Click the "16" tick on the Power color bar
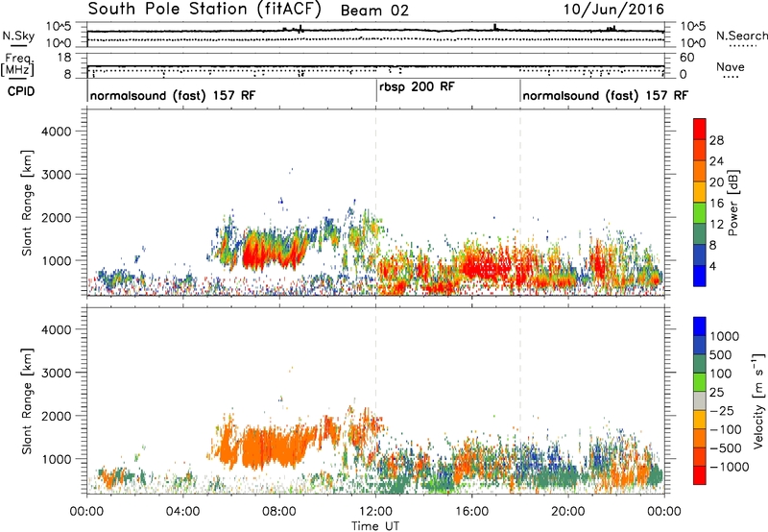This screenshot has height=532, width=768. (x=716, y=204)
